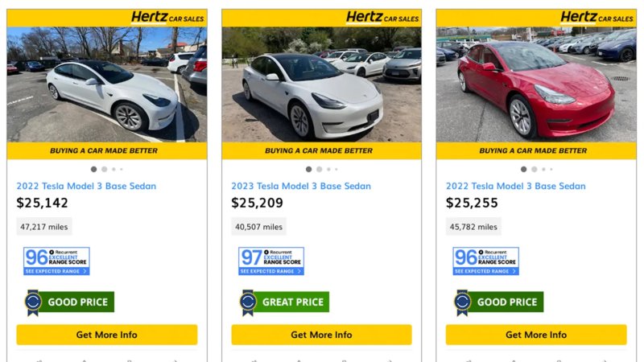644x362 pixels.
Task: Click the Hertz Car Sales logo on the 2023 Tesla listing
Action: [x=382, y=18]
